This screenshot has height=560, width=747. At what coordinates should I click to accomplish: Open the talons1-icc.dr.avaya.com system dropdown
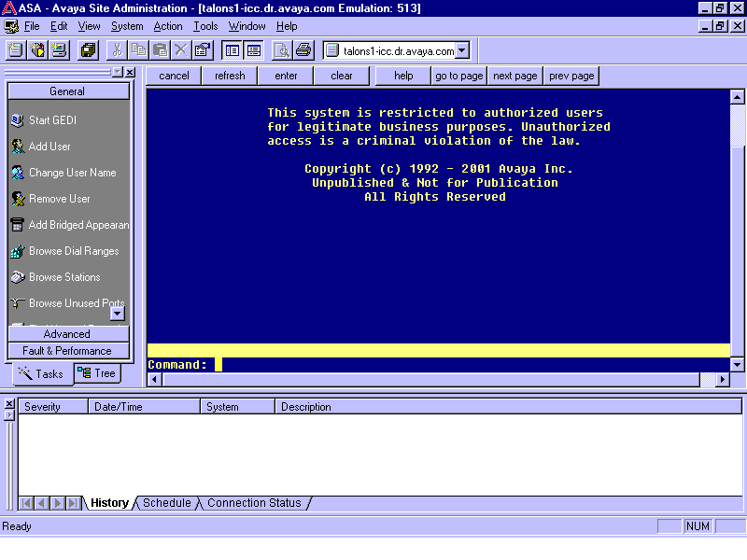point(462,50)
